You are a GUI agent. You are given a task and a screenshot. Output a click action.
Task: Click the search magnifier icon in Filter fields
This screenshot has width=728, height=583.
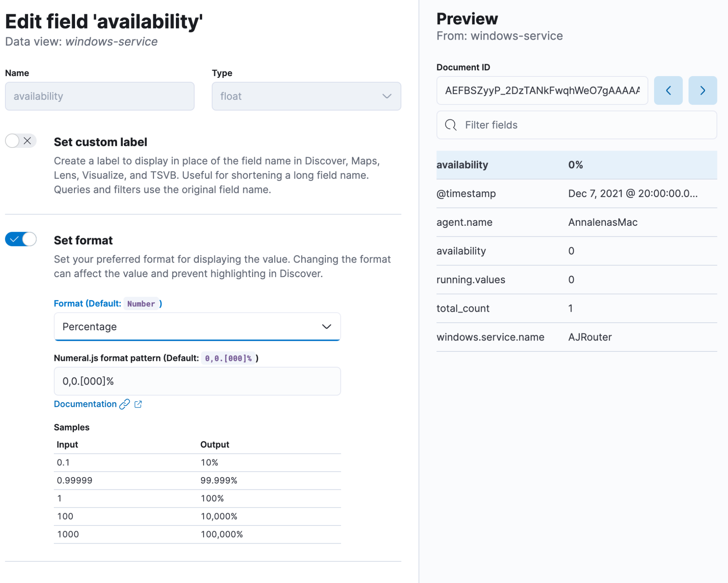(x=450, y=125)
